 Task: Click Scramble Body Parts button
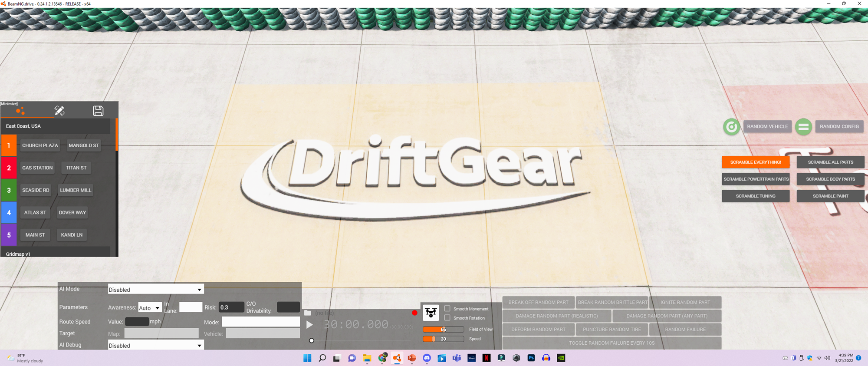pyautogui.click(x=831, y=179)
